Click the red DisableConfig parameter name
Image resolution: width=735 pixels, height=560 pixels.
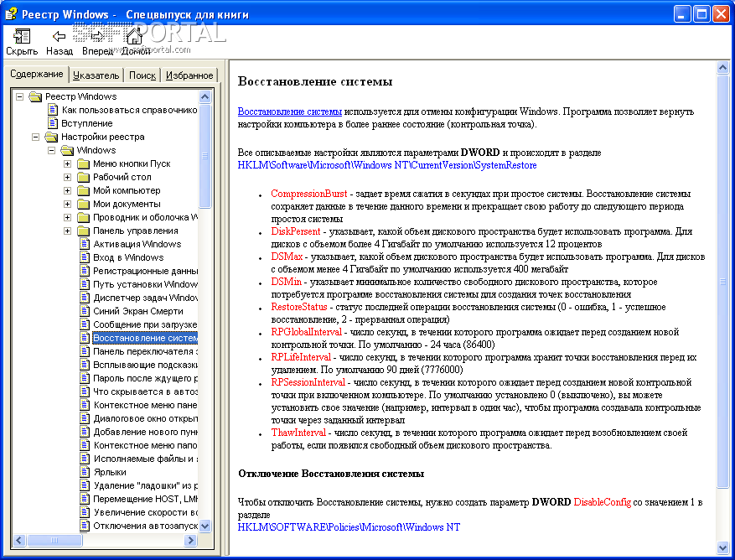[x=602, y=502]
